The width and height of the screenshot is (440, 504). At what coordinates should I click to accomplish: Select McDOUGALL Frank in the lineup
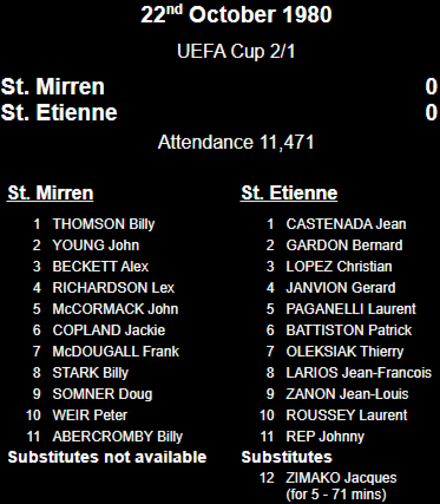click(116, 351)
